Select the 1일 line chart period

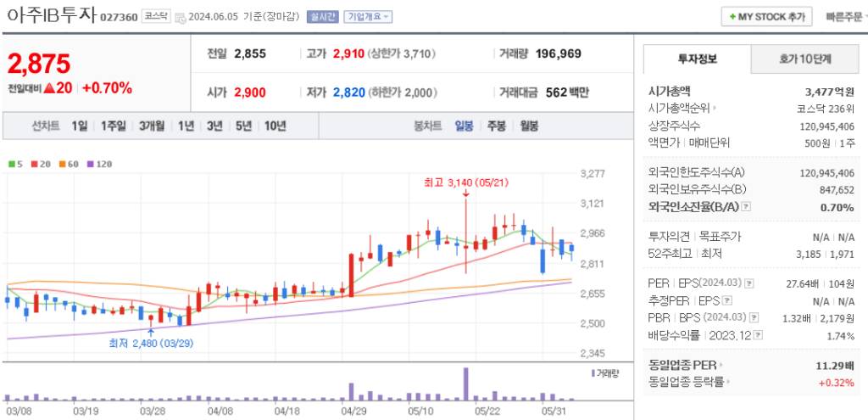79,126
